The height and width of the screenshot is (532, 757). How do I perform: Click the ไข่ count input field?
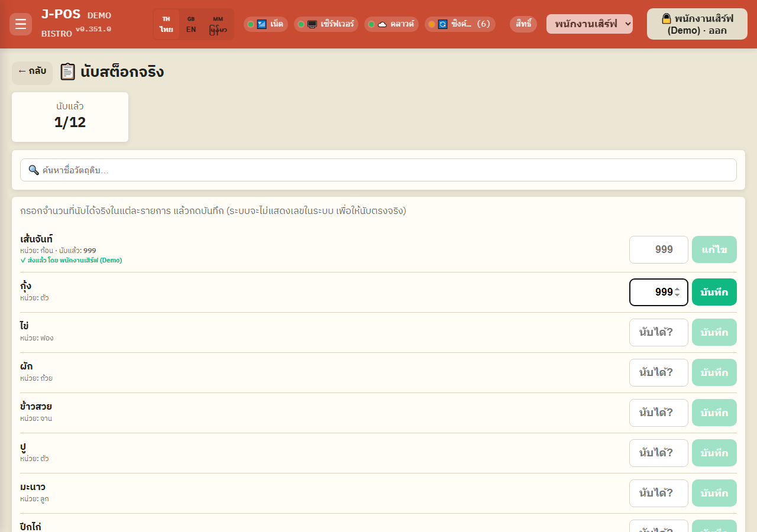(x=659, y=332)
